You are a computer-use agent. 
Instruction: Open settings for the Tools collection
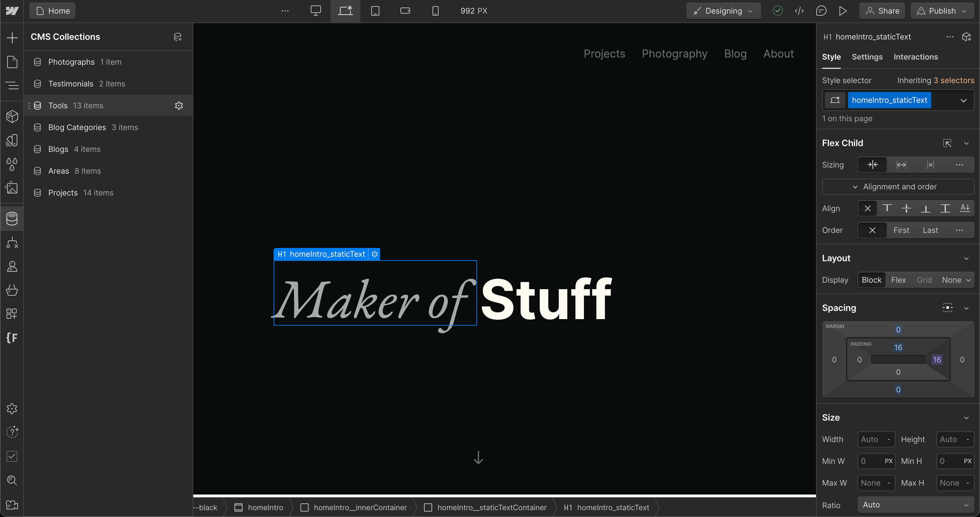coord(178,106)
